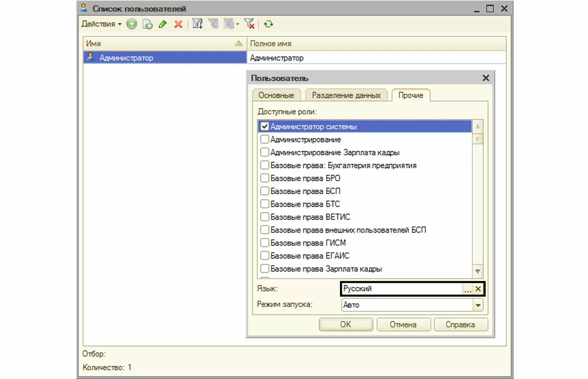This screenshot has width=588, height=379.
Task: Click the OK button
Action: pyautogui.click(x=346, y=325)
